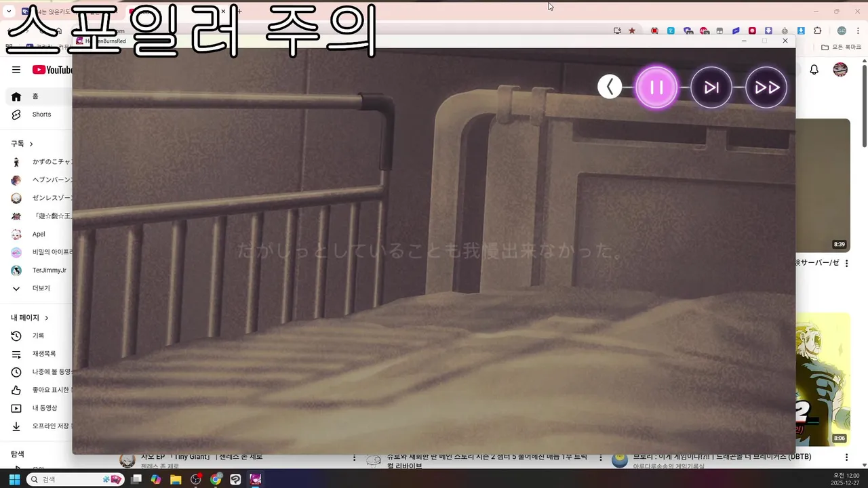868x488 pixels.
Task: Open the video thumbnail with 8:06 duration
Action: (823, 379)
